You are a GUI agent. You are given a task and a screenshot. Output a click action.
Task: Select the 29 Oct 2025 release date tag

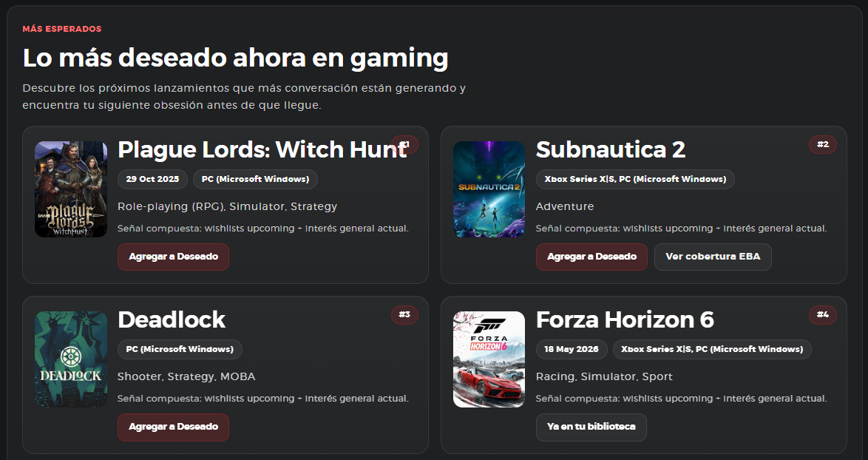(152, 180)
